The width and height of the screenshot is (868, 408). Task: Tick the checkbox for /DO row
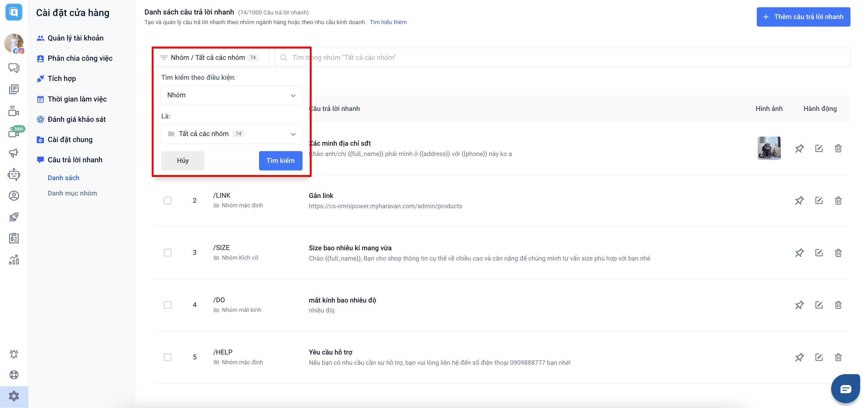coord(167,305)
